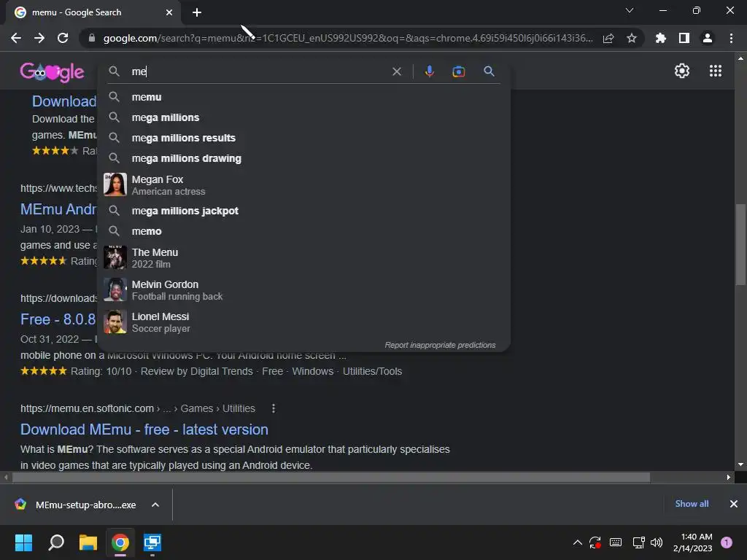The width and height of the screenshot is (747, 560).
Task: Select Megan Fox suggestion
Action: point(303,184)
